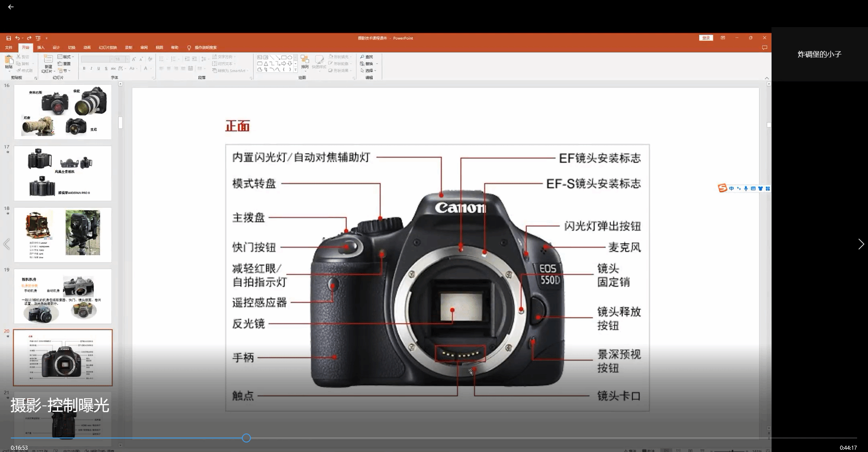Click the video progress slider handle
This screenshot has width=868, height=452.
click(246, 438)
